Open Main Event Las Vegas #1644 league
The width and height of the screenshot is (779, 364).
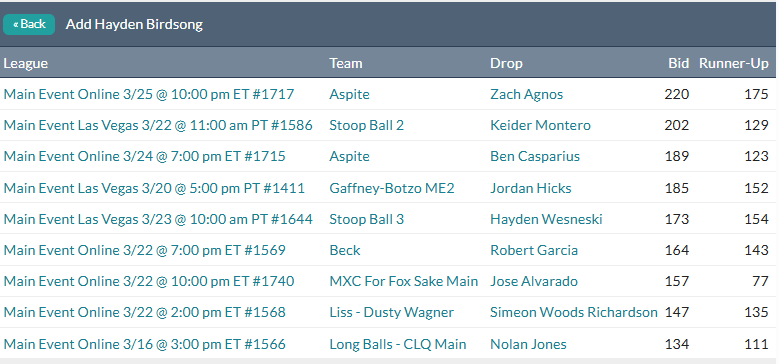[158, 219]
